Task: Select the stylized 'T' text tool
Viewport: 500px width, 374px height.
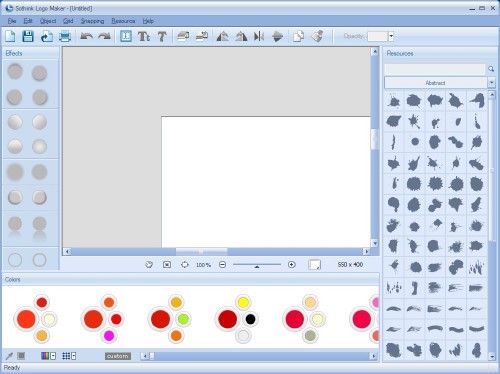Action: (162, 36)
